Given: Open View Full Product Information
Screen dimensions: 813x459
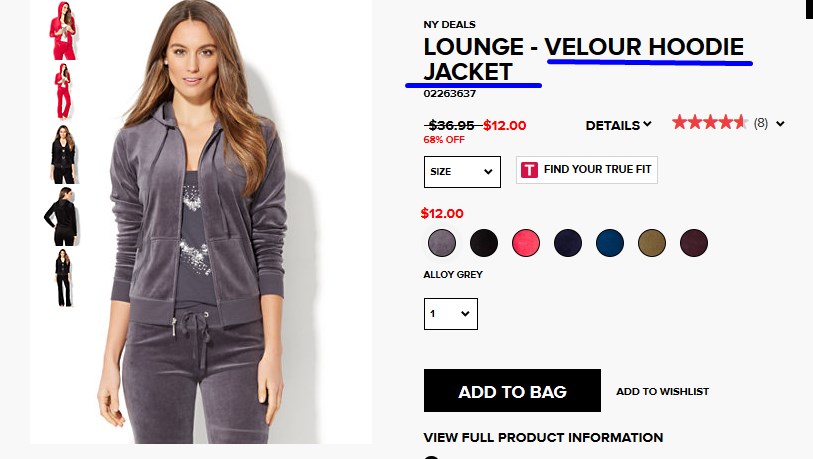Looking at the screenshot, I should pyautogui.click(x=543, y=437).
